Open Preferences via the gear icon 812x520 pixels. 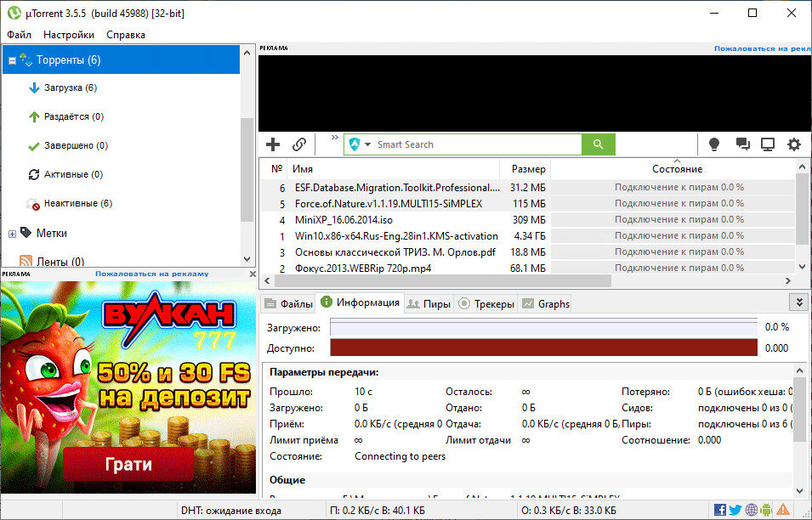[x=794, y=144]
